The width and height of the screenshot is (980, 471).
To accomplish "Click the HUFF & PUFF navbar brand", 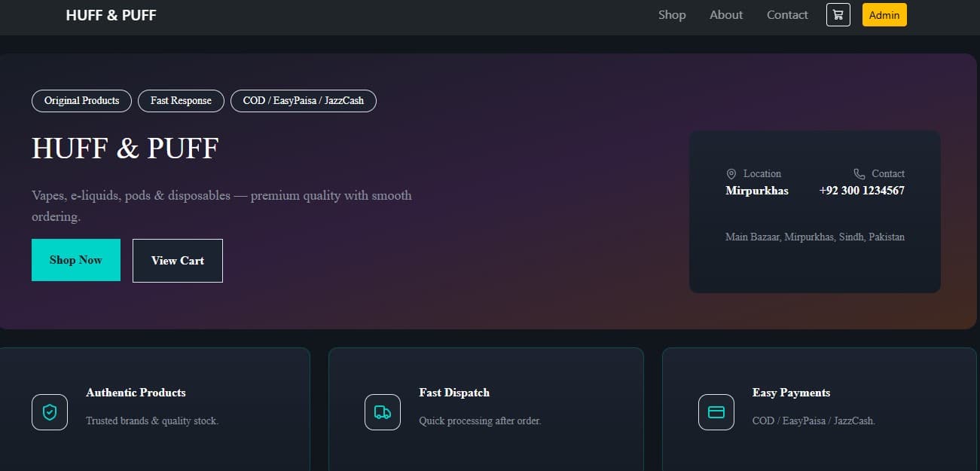I will (111, 15).
